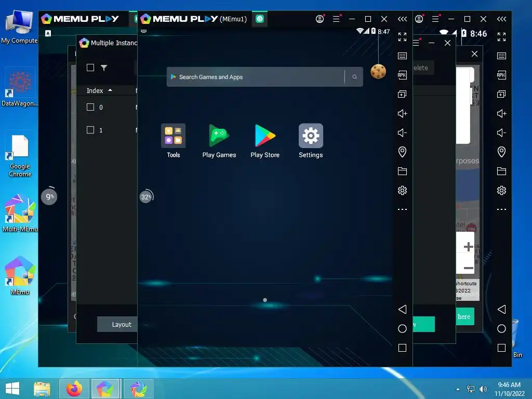Screen dimensions: 532x399
Task: Toggle fullscreen in right MEmu window sidebar
Action: (501, 37)
